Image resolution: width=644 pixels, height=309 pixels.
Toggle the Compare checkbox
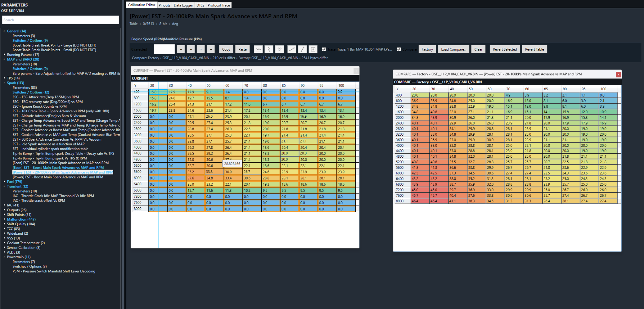pos(399,49)
